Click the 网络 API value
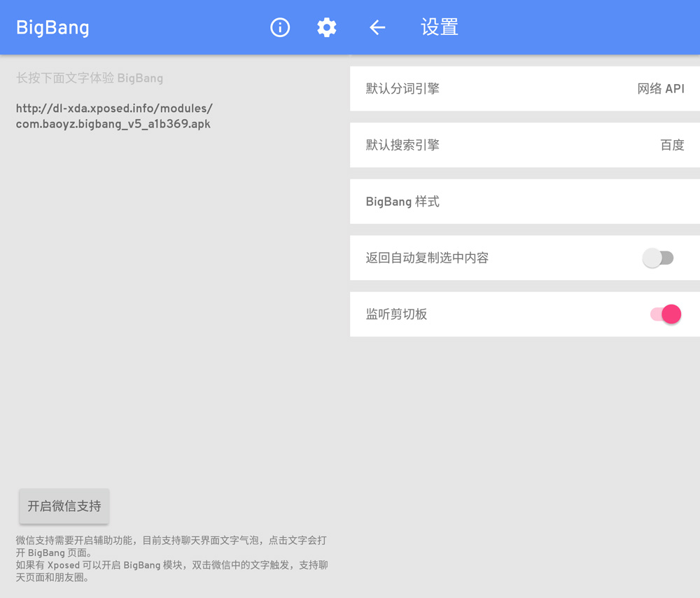Image resolution: width=700 pixels, height=598 pixels. [661, 88]
